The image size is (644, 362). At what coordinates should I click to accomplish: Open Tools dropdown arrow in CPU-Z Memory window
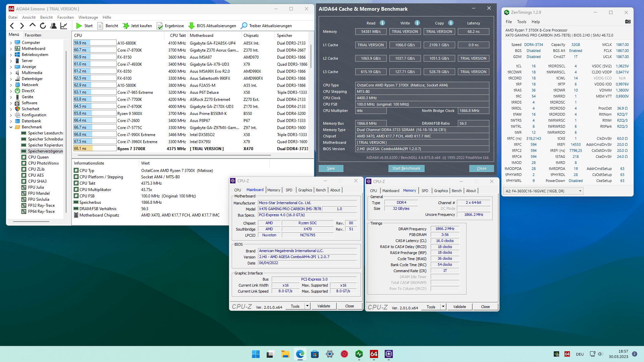[x=443, y=307]
